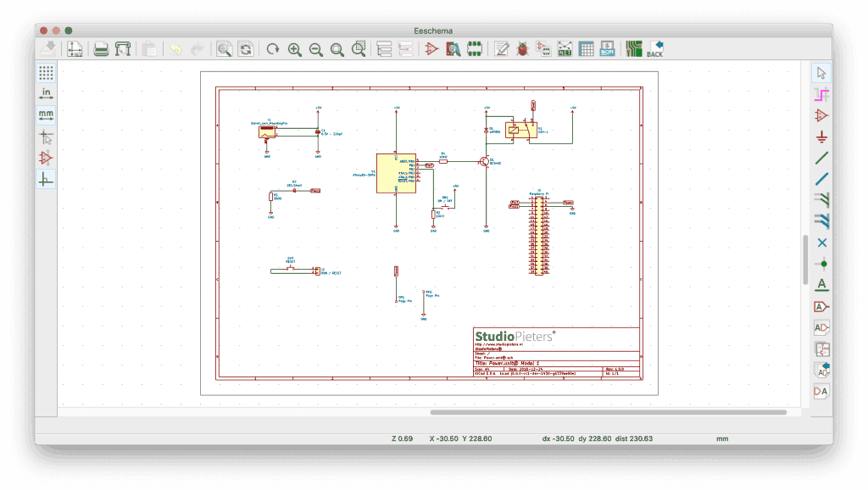Run the electrical rules checker (bug icon)

pyautogui.click(x=522, y=49)
